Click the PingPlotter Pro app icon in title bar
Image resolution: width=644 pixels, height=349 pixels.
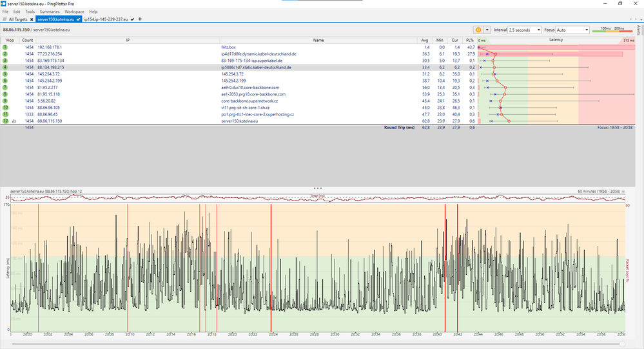pos(4,4)
